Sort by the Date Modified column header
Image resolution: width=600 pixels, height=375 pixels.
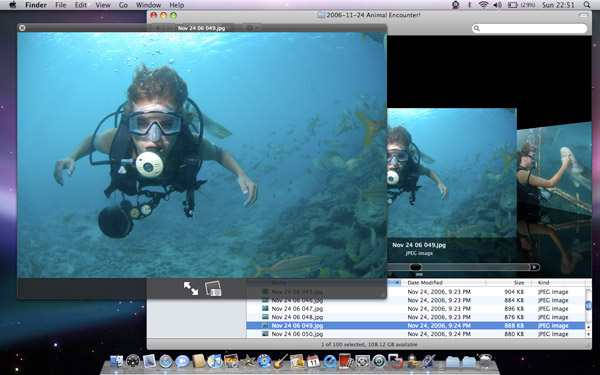(443, 283)
